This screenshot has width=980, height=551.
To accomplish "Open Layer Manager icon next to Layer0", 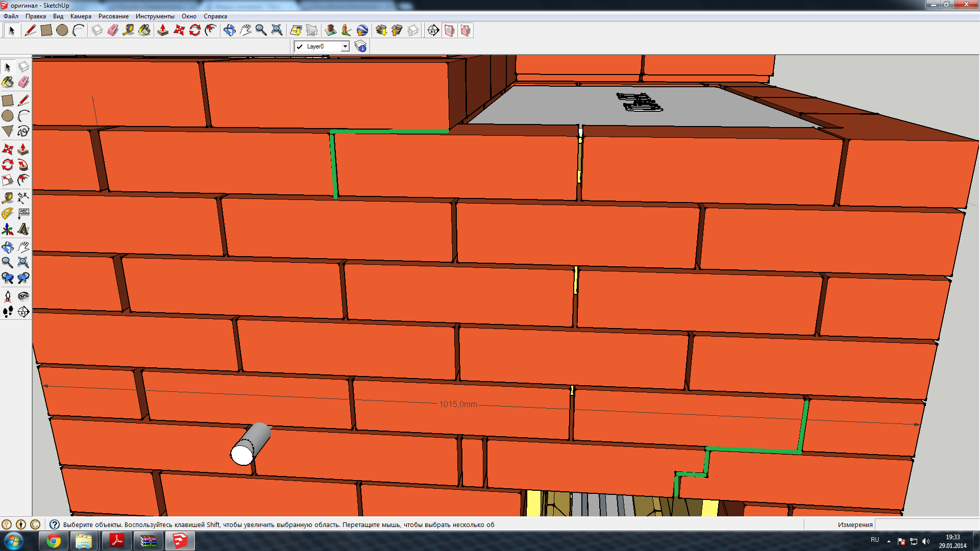I will (x=360, y=46).
